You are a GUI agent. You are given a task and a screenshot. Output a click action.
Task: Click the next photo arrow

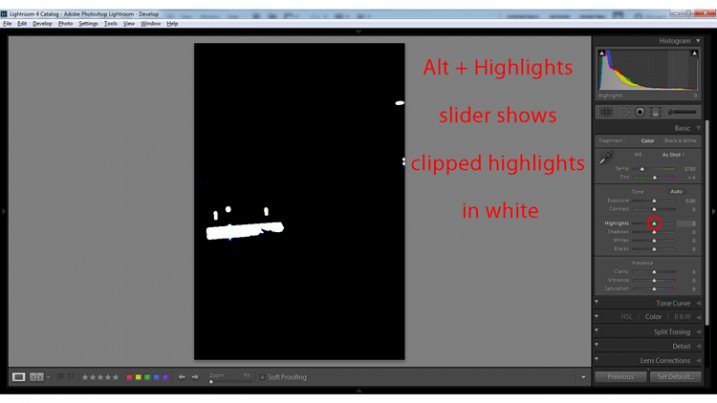click(x=194, y=377)
